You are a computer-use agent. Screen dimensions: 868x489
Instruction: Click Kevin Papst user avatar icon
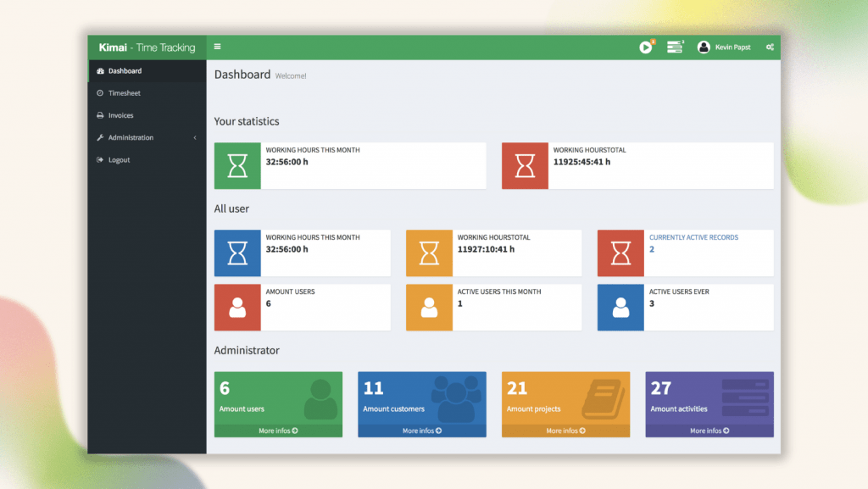[x=704, y=47]
